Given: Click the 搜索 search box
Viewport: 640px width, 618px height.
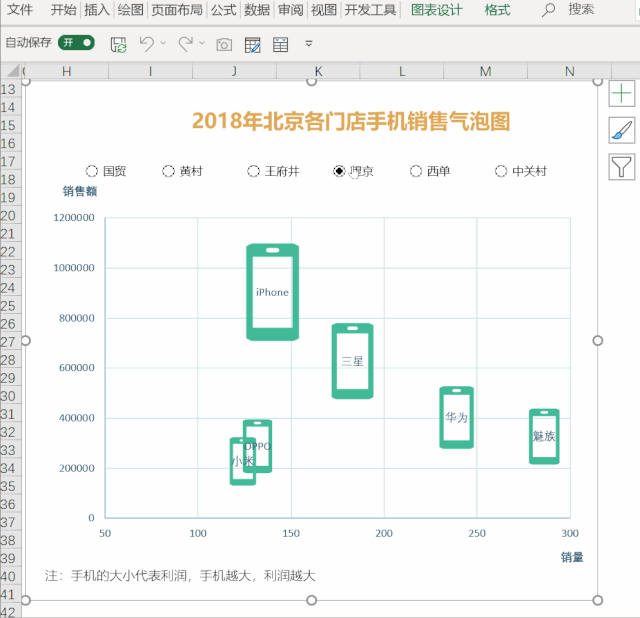Looking at the screenshot, I should click(581, 9).
